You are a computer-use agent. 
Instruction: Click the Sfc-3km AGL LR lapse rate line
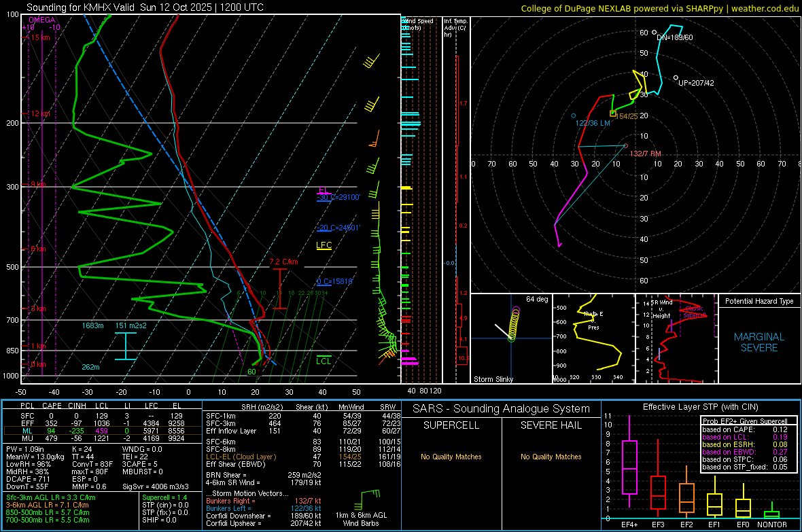pyautogui.click(x=51, y=497)
